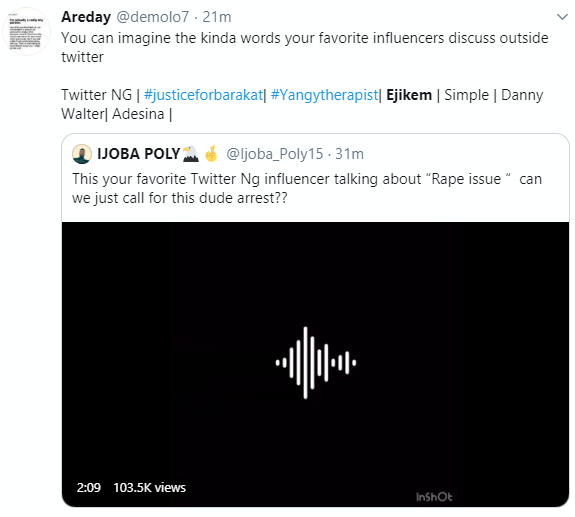The image size is (575, 517).
Task: Click the 21m tweet timestamp
Action: tap(217, 17)
